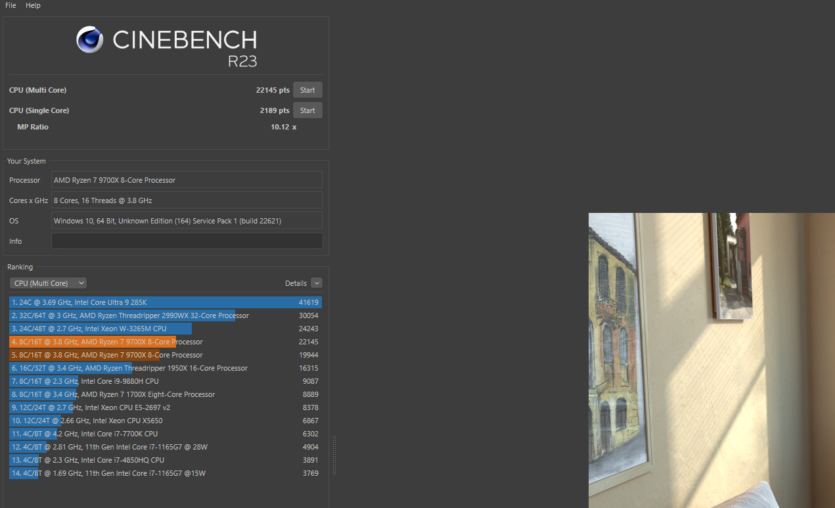The height and width of the screenshot is (508, 835).
Task: Select Intel Core Ultra 9 285K ranking row
Action: (165, 302)
